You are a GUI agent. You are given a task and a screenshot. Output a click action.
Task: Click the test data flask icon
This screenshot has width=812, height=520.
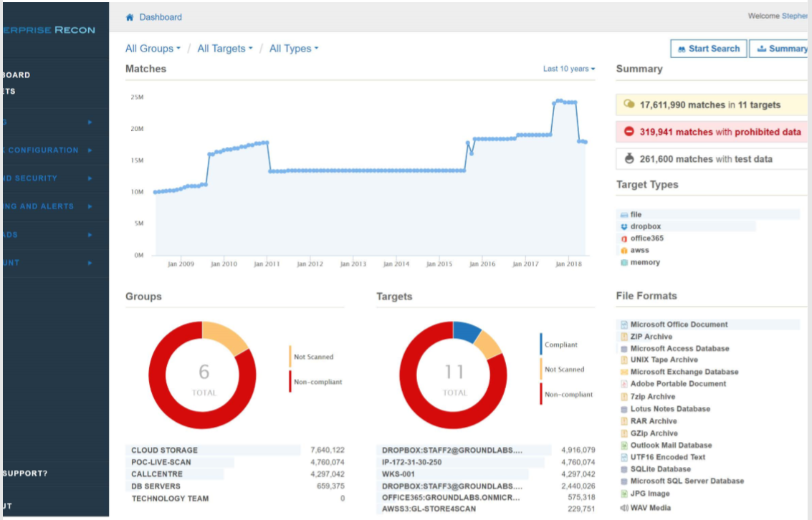pyautogui.click(x=629, y=159)
